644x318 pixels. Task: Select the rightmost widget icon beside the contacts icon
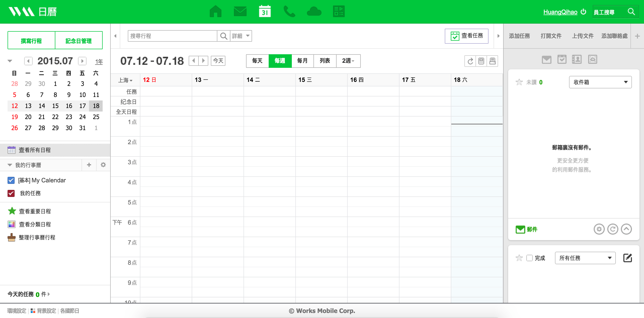coord(592,60)
